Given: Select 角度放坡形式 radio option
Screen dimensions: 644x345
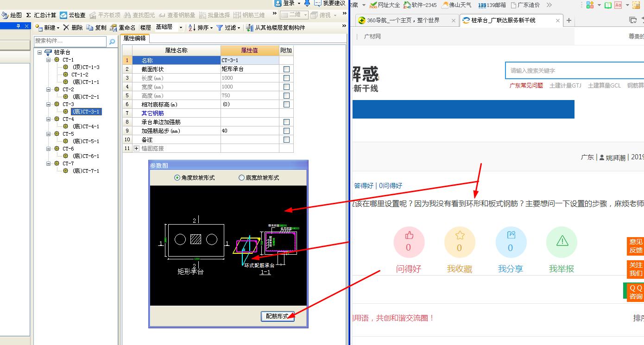Looking at the screenshot, I should (177, 178).
